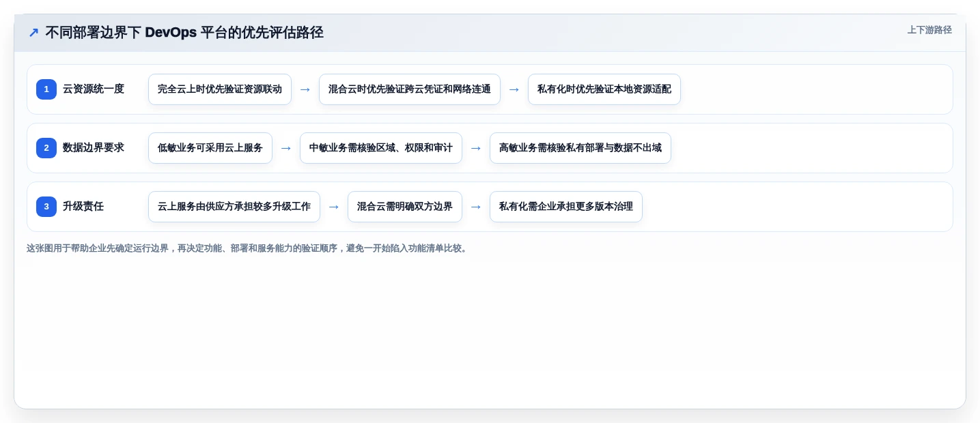Click the title 不同部署边界下 DevOps 平台的优先评估路径
The height and width of the screenshot is (423, 980).
point(184,33)
